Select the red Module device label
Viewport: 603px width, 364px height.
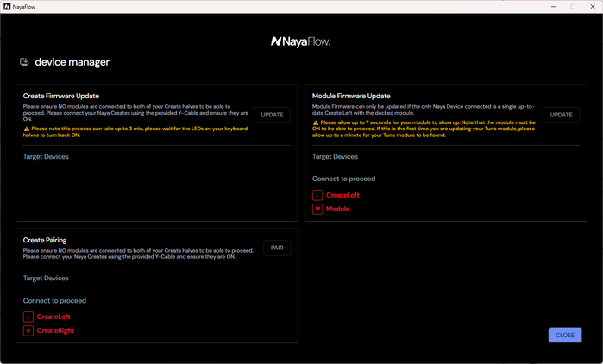pyautogui.click(x=337, y=209)
